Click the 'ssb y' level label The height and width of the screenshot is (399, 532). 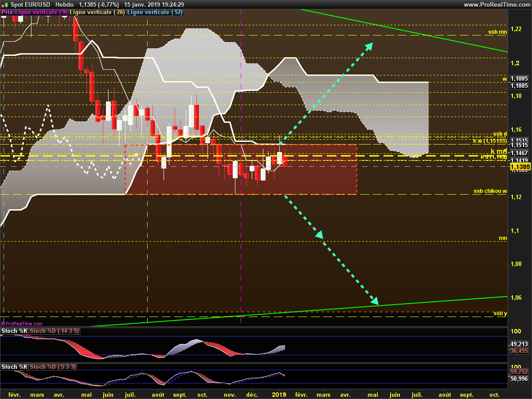(501, 313)
